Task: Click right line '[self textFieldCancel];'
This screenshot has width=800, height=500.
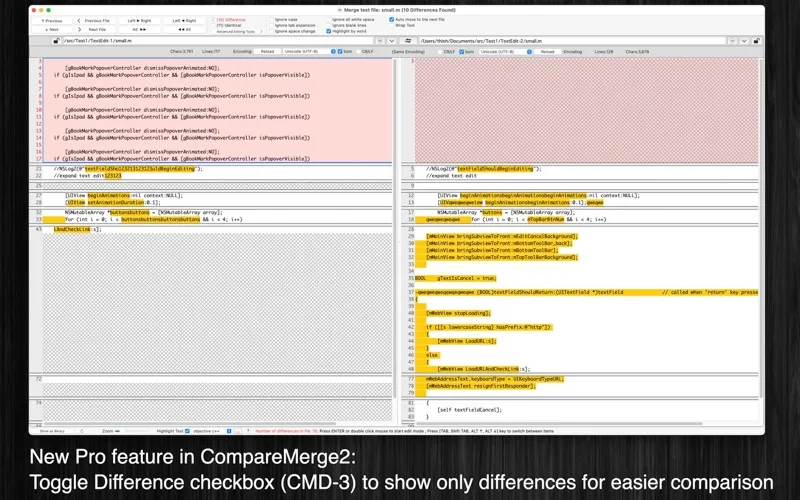Action: [469, 410]
